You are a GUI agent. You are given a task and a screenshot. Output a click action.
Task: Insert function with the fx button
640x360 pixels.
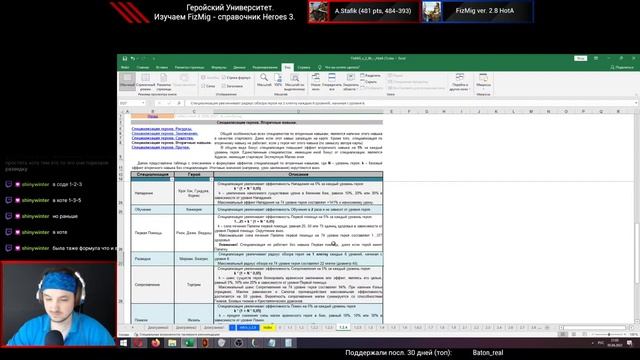[179, 103]
